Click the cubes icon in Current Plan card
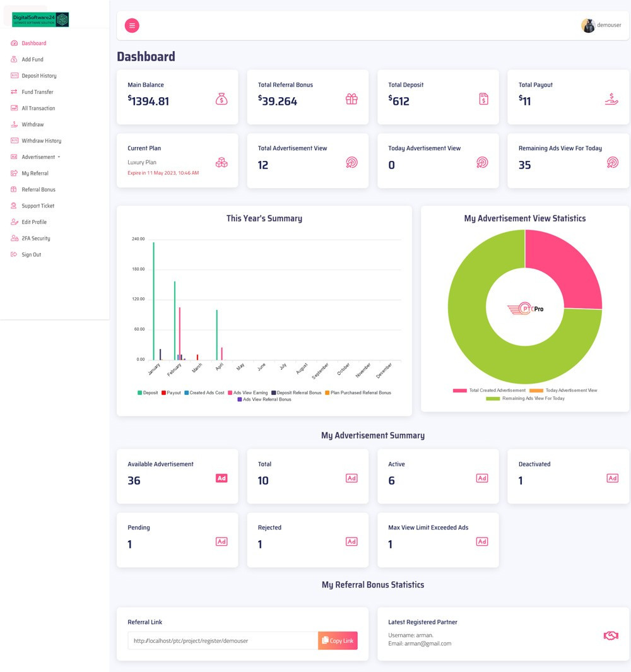This screenshot has width=631, height=672. pos(221,163)
